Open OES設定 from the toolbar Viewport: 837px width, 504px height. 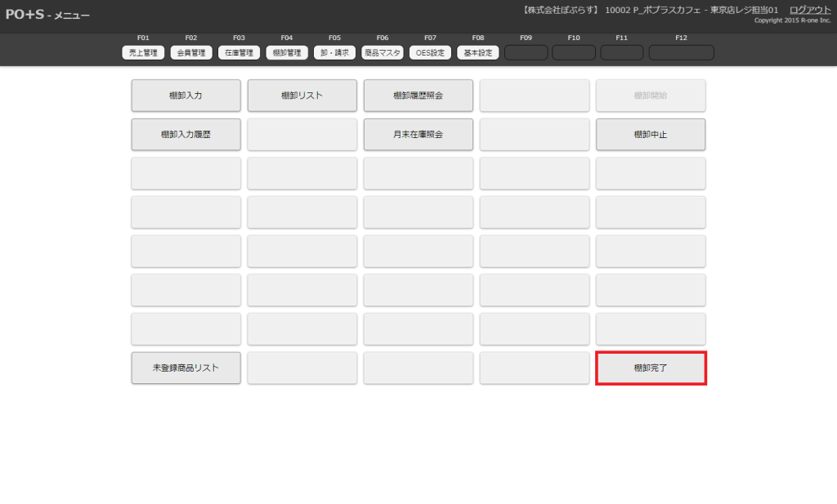[430, 53]
